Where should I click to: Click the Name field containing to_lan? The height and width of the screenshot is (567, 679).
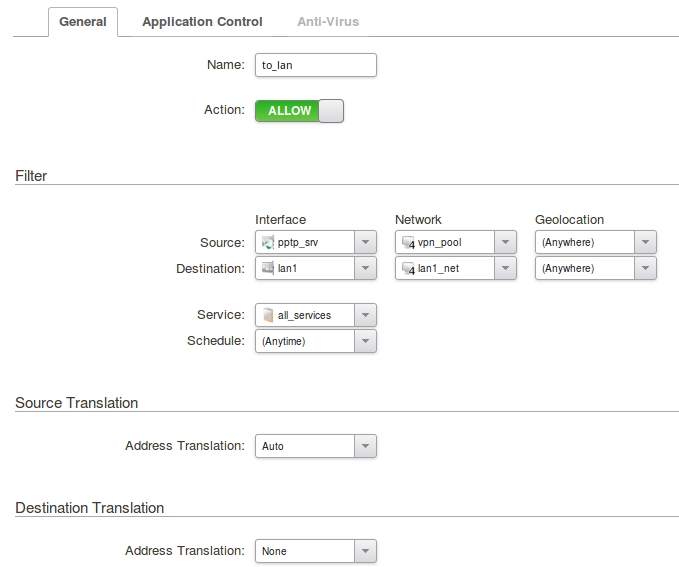point(315,65)
